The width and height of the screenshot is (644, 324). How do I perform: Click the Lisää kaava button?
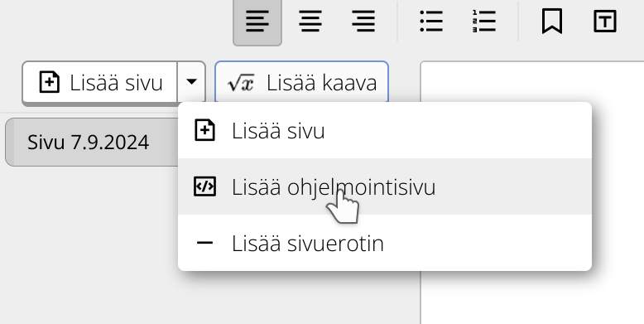tap(301, 82)
